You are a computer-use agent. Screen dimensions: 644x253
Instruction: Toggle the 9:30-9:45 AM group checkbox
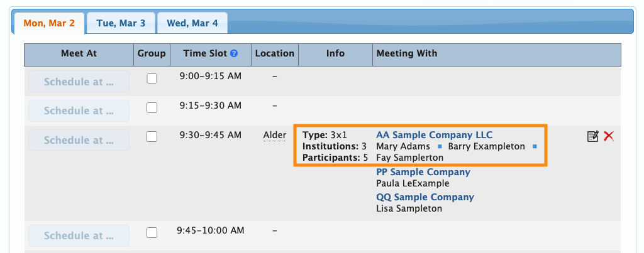(152, 137)
